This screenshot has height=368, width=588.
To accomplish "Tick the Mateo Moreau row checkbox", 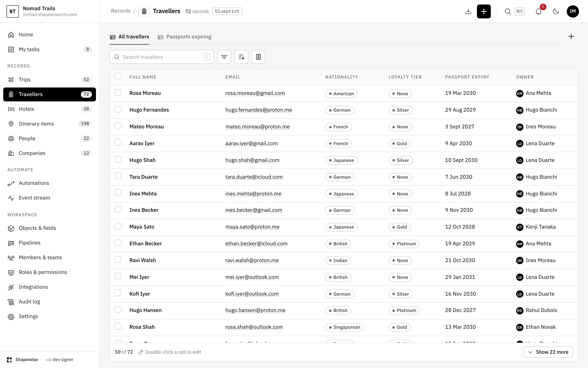I will click(x=118, y=126).
